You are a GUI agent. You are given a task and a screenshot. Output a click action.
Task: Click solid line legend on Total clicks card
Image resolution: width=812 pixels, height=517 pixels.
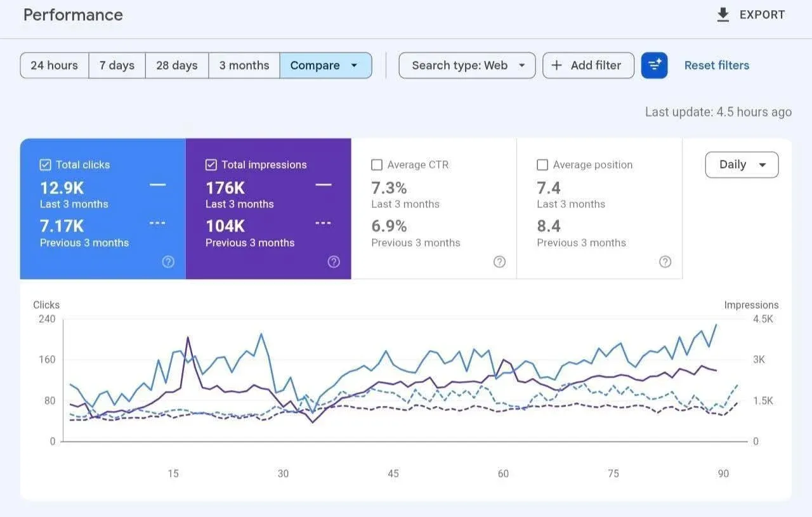(x=158, y=185)
